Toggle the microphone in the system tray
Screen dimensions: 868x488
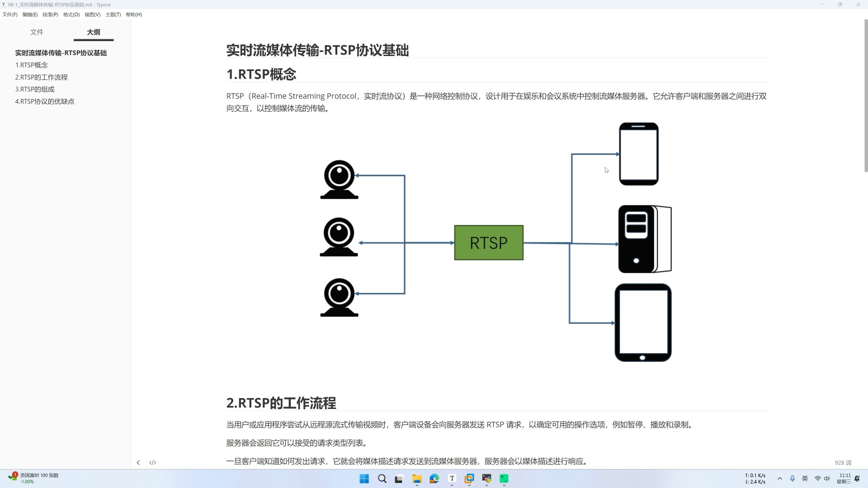tap(793, 479)
